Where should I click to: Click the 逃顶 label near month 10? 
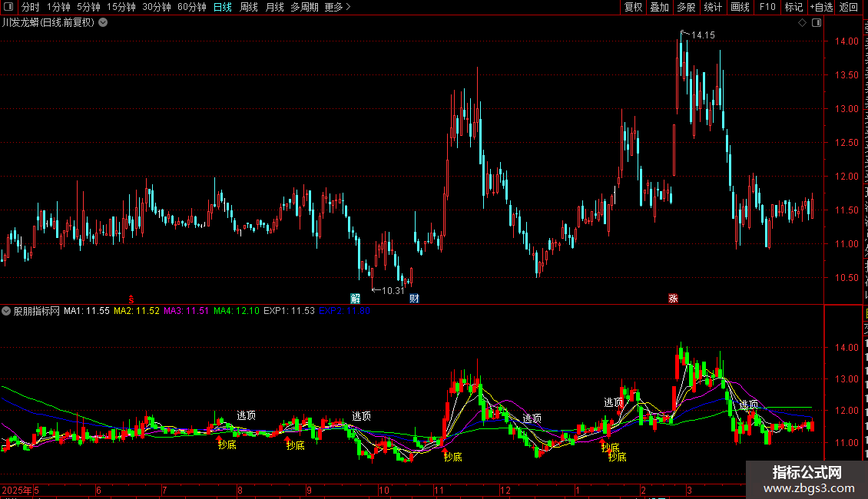[x=362, y=416]
